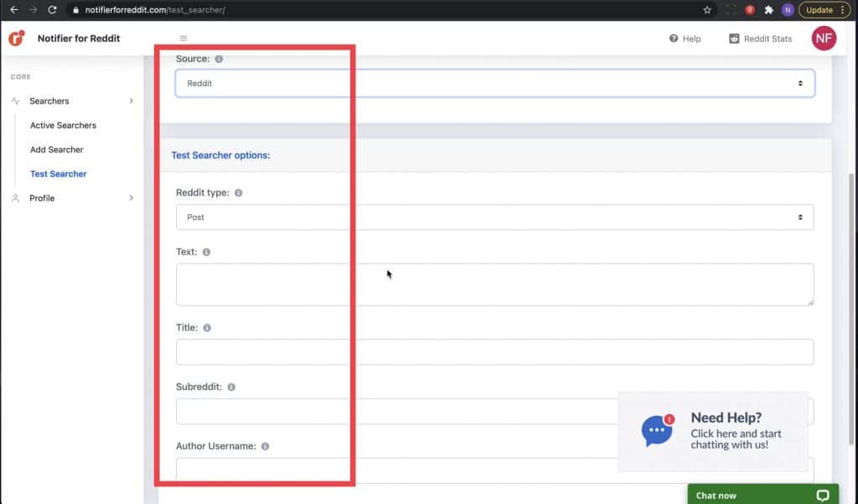Open the Reddit Stats link
This screenshot has width=858, height=504.
click(761, 39)
